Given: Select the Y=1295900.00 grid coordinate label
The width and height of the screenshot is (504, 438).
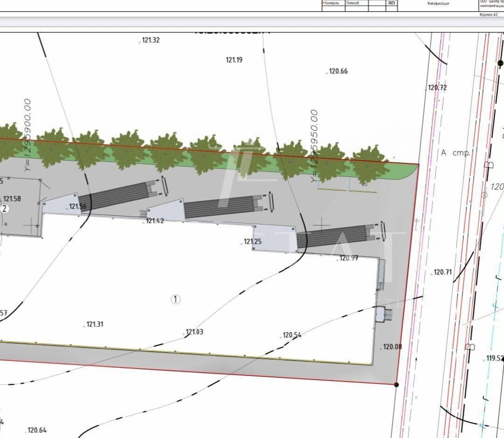Looking at the screenshot, I should pos(28,134).
